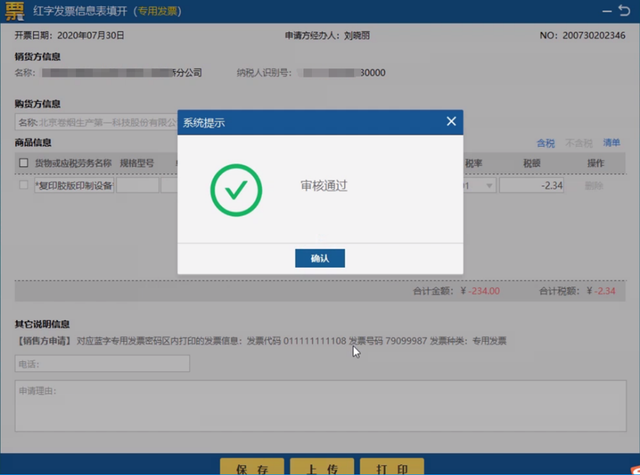640x475 pixels.
Task: Click the yellow 票 app logo
Action: click(x=18, y=12)
